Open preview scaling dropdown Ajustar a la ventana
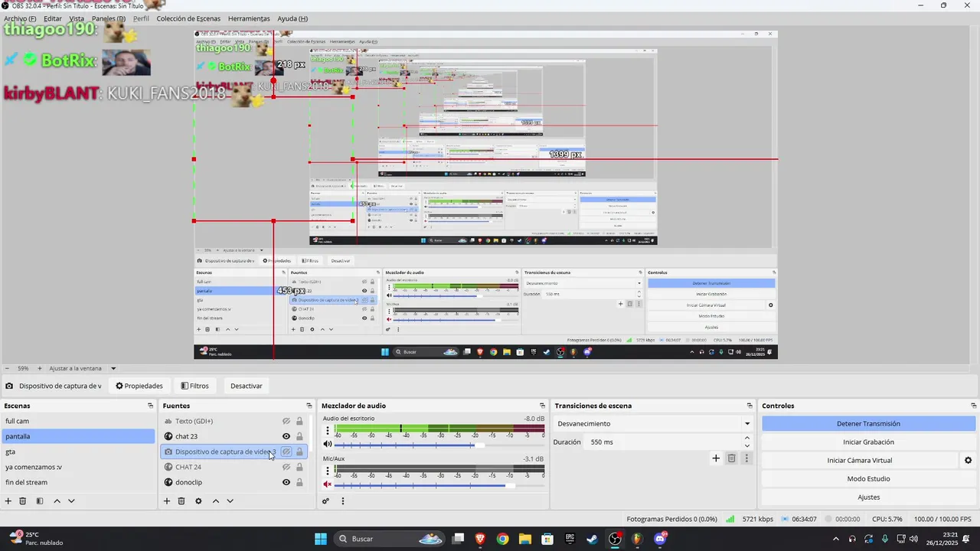 (x=83, y=368)
